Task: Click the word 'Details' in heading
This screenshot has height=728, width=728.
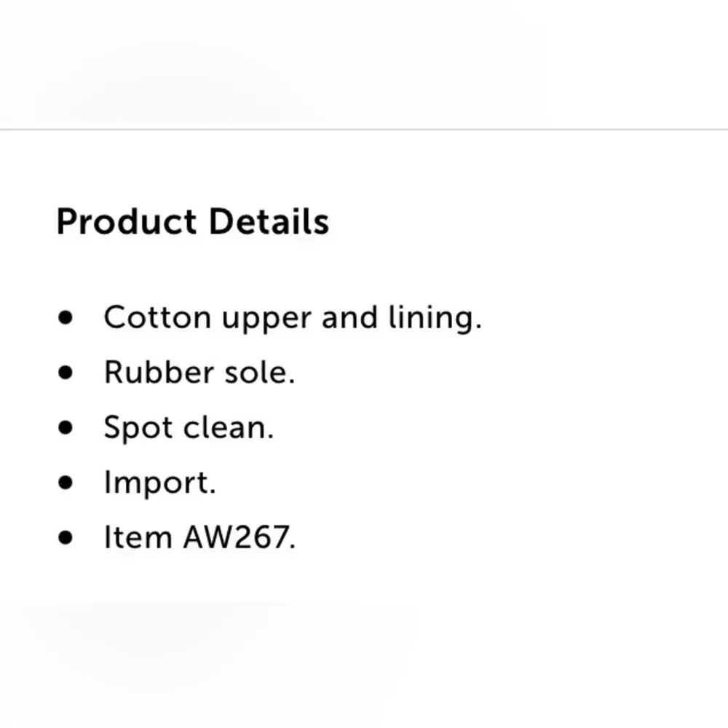Action: (x=269, y=221)
